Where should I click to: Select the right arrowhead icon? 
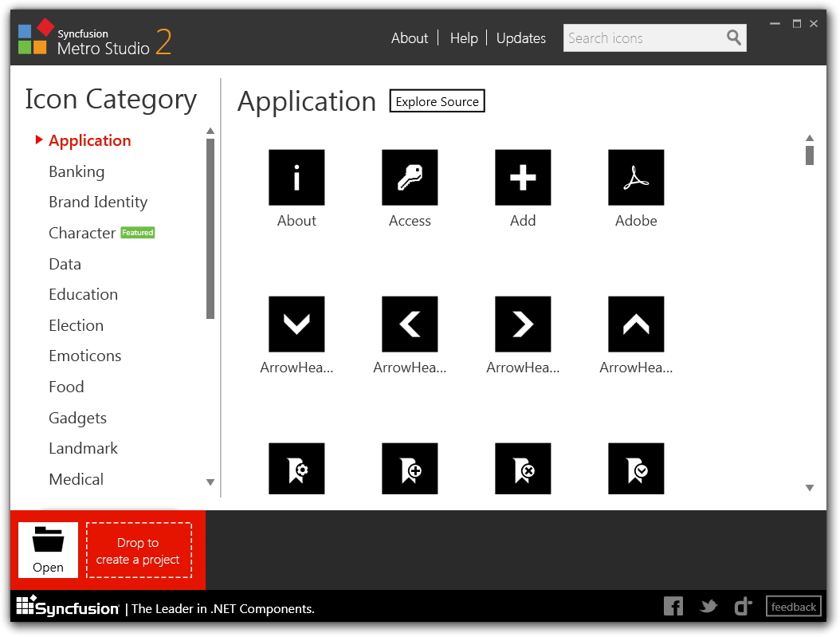click(x=523, y=324)
